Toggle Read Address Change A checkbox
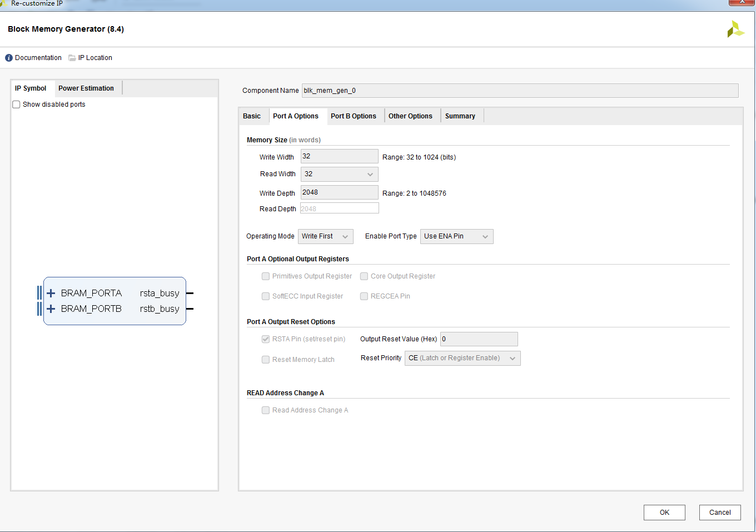This screenshot has height=532, width=756. 266,410
